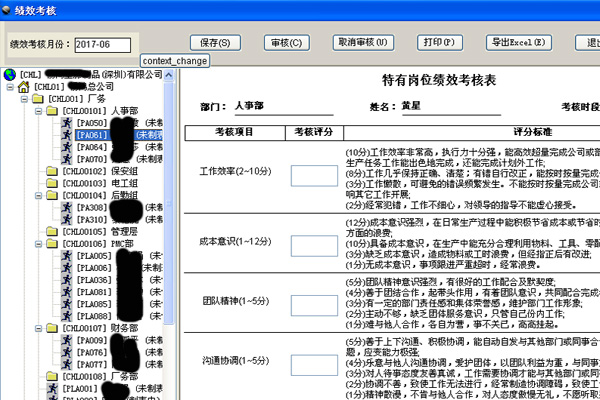The width and height of the screenshot is (600, 400).
Task: Click person icon next to [PLA085]
Action: coord(67,304)
